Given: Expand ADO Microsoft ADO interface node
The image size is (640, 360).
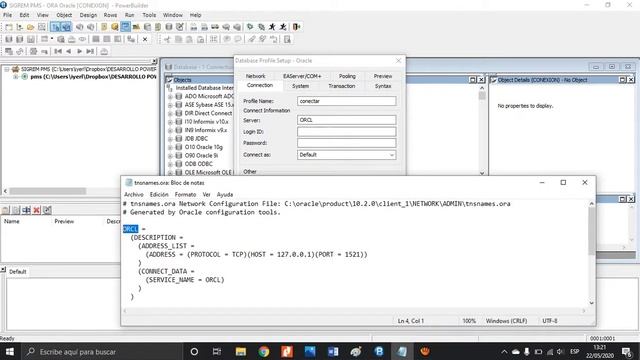Looking at the screenshot, I should (x=170, y=97).
